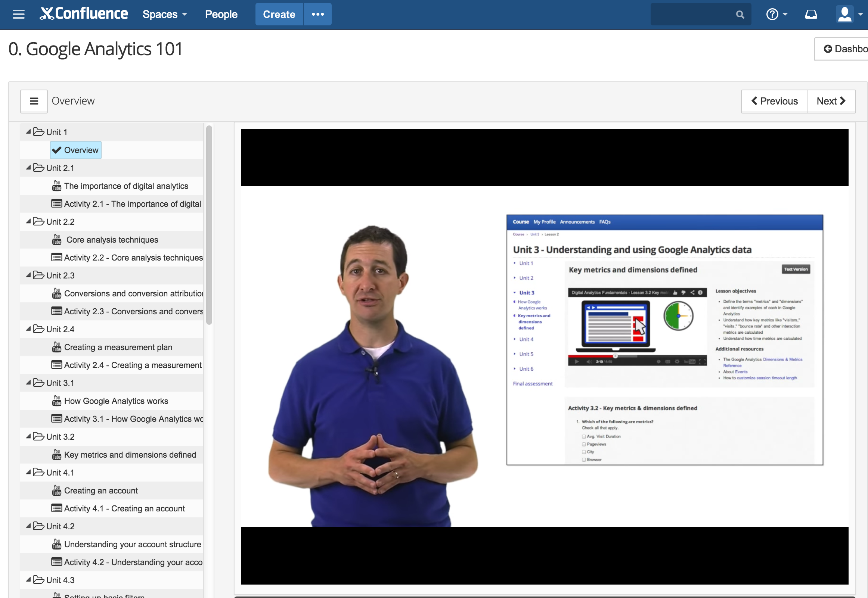Go to the Next lesson

pyautogui.click(x=831, y=101)
